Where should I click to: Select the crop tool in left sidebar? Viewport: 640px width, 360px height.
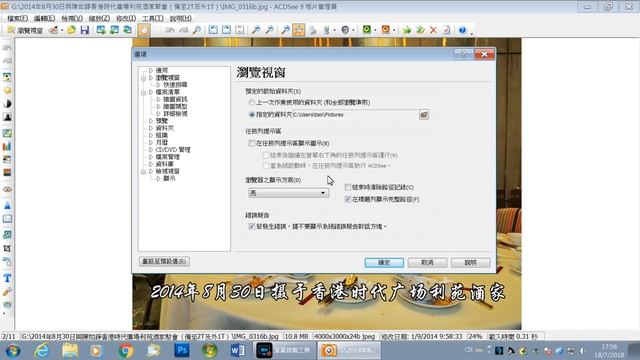[7, 248]
